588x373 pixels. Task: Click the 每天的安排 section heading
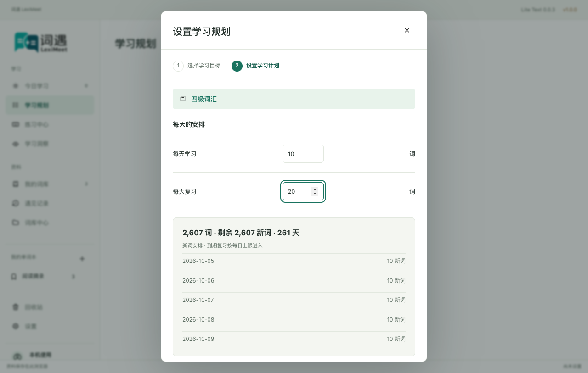(189, 124)
